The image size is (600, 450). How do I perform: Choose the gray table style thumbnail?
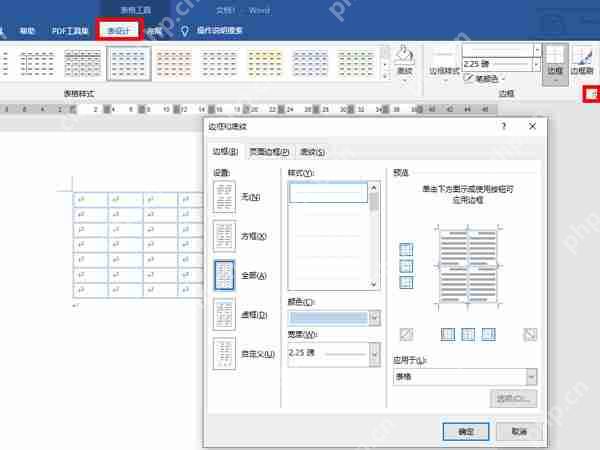[x=219, y=64]
